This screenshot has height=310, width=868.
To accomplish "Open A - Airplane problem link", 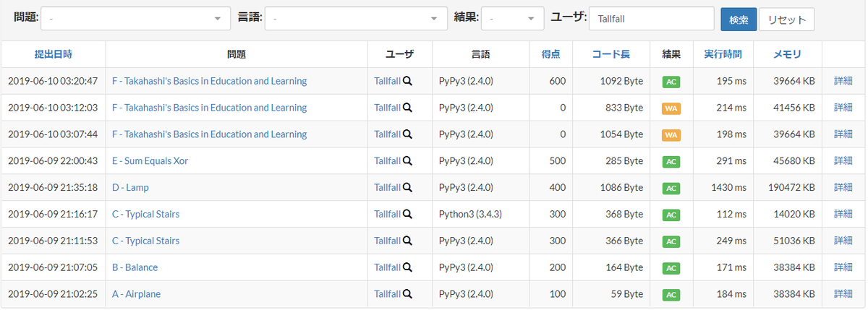I will pos(136,295).
